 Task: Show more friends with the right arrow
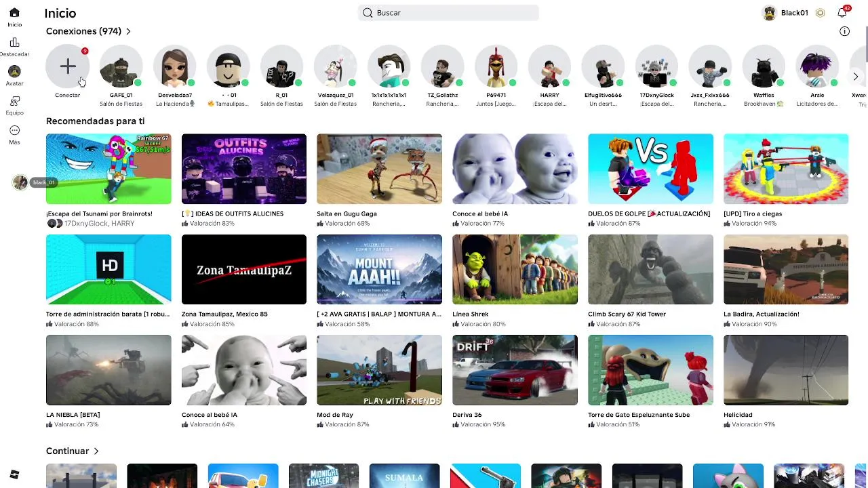tap(856, 77)
